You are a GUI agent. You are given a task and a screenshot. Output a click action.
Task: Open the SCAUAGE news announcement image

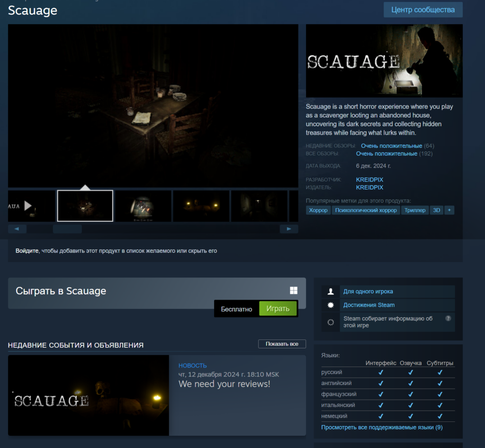point(89,395)
